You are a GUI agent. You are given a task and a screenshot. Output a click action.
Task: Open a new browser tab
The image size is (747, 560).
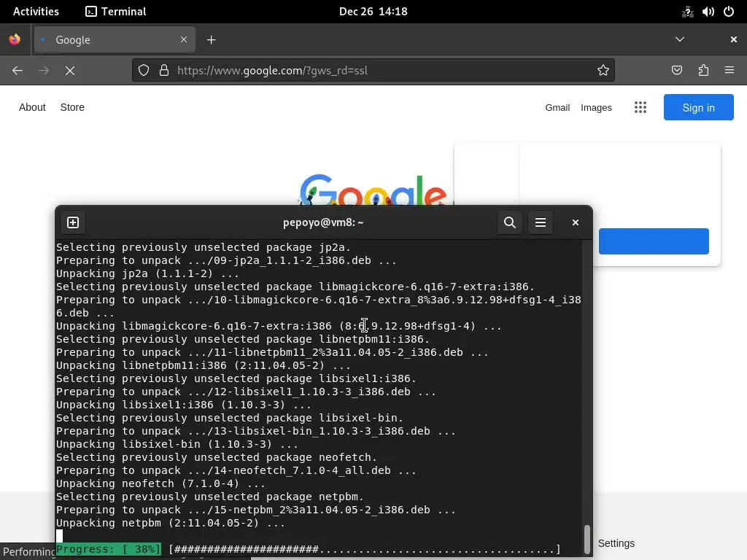click(x=211, y=40)
